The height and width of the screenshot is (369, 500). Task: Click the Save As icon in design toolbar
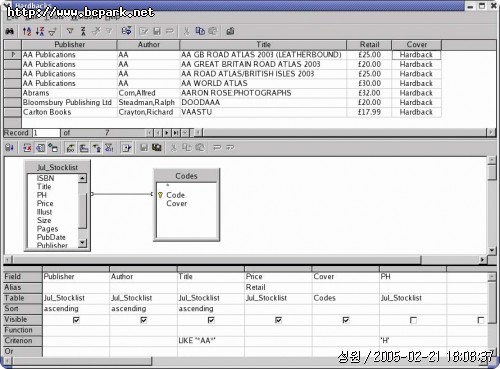[157, 147]
